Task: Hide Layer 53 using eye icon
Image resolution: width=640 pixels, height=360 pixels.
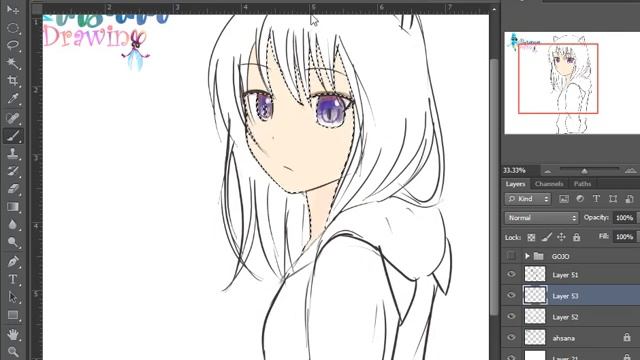Action: click(x=511, y=295)
